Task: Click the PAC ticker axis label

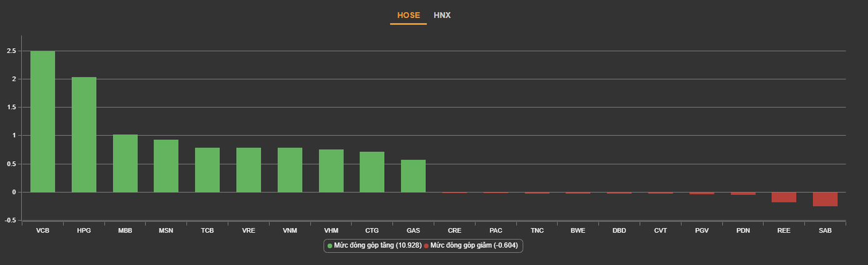Action: 496,231
